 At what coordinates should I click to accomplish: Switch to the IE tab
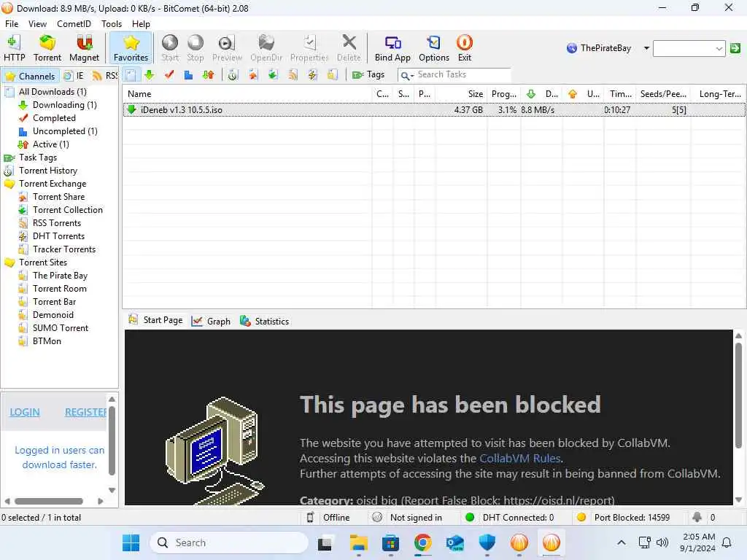[74, 76]
